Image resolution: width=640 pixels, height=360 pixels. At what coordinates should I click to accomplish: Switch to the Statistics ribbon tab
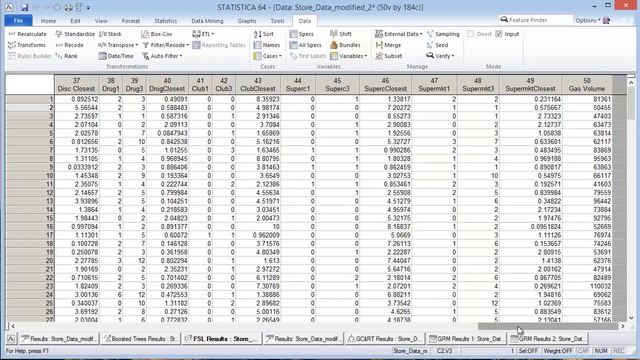165,20
